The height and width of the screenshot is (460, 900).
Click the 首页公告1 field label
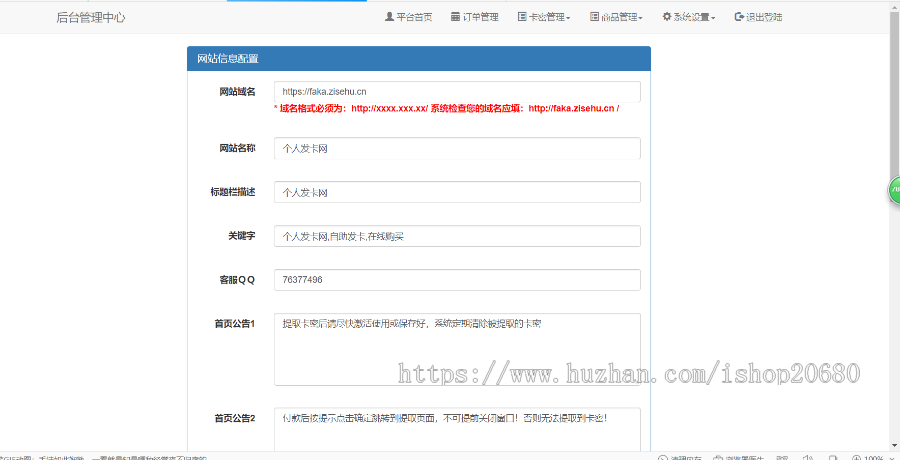pos(235,324)
